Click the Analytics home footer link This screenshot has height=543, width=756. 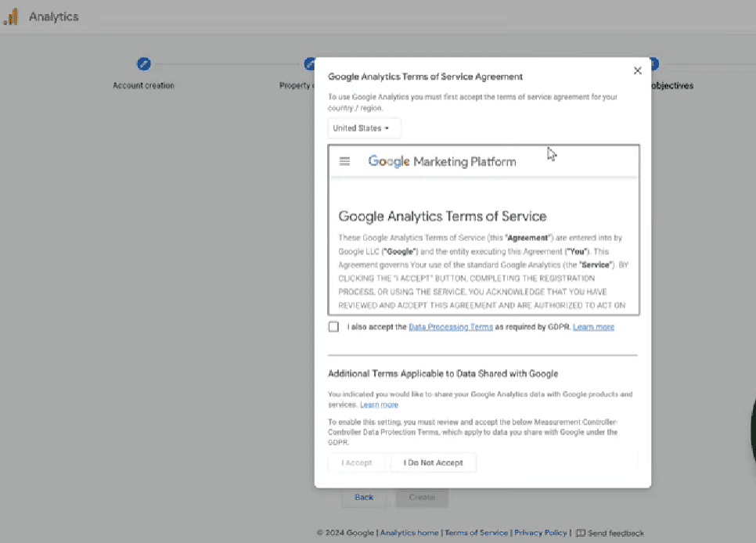pos(409,533)
